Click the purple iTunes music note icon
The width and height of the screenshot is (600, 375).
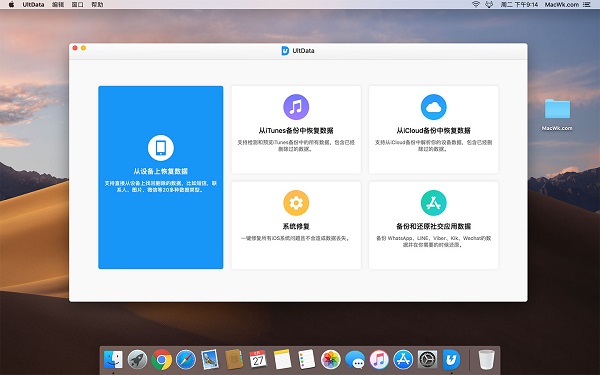[x=296, y=107]
